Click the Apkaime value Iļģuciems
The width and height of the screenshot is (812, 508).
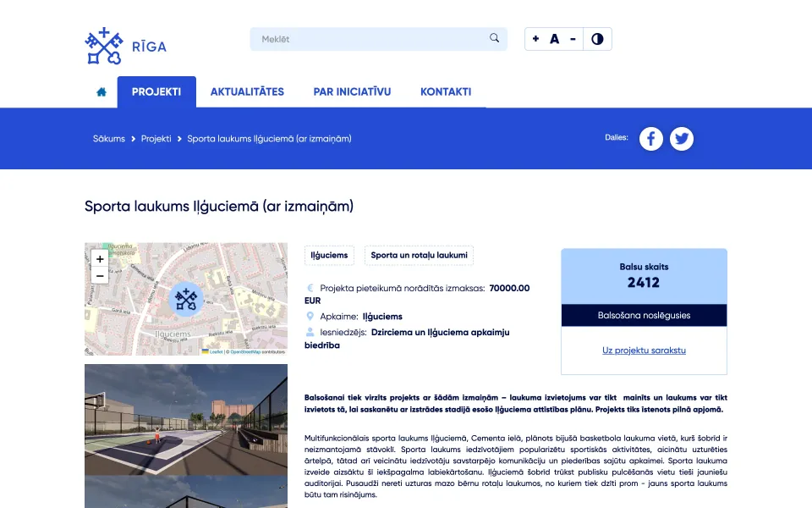[382, 316]
